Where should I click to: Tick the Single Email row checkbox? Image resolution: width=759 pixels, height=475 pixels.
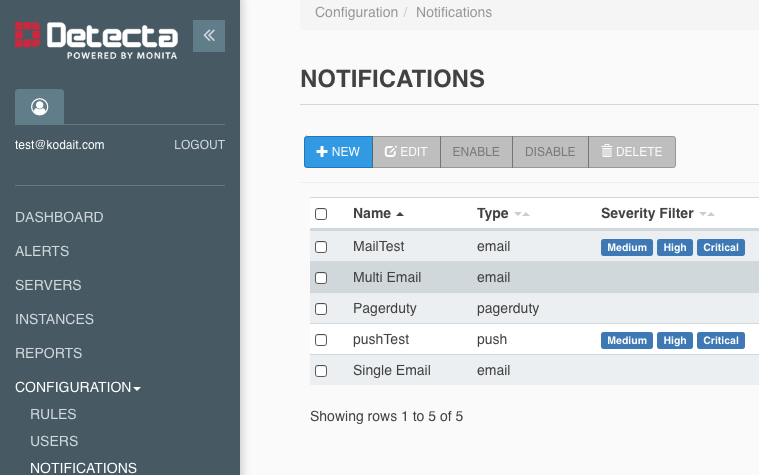coord(321,371)
